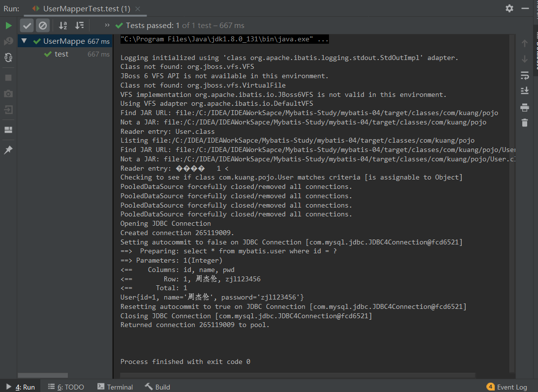Open the Terminal tool window tab
The width and height of the screenshot is (538, 392).
(115, 387)
